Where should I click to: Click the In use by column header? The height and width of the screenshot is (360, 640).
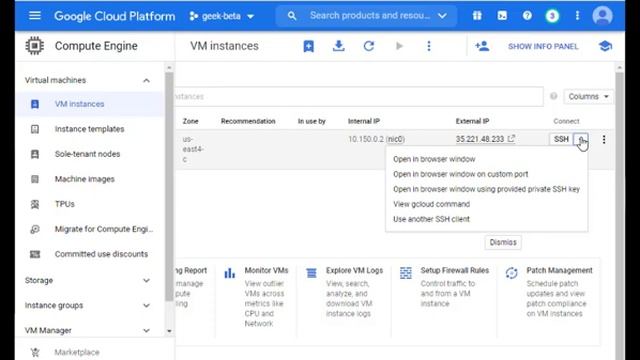pyautogui.click(x=311, y=121)
